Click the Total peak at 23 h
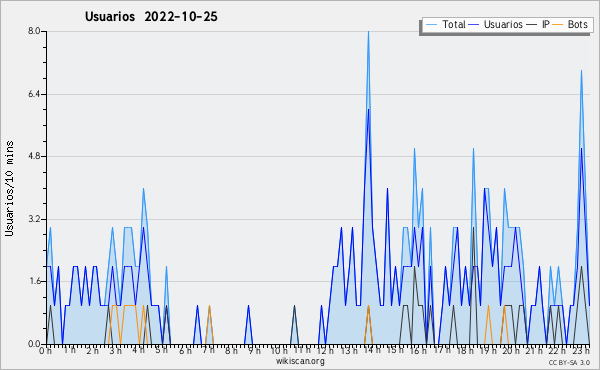Viewport: 600px width, 370px height. click(581, 71)
